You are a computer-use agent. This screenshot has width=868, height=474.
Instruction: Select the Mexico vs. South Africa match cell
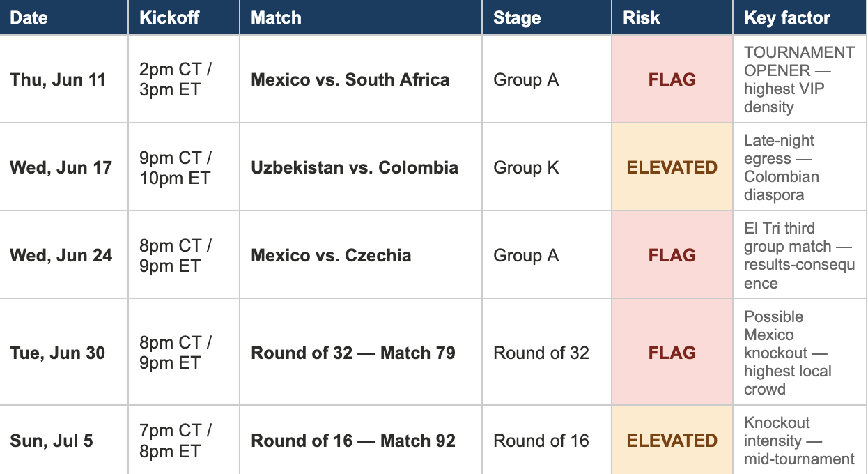(x=361, y=79)
